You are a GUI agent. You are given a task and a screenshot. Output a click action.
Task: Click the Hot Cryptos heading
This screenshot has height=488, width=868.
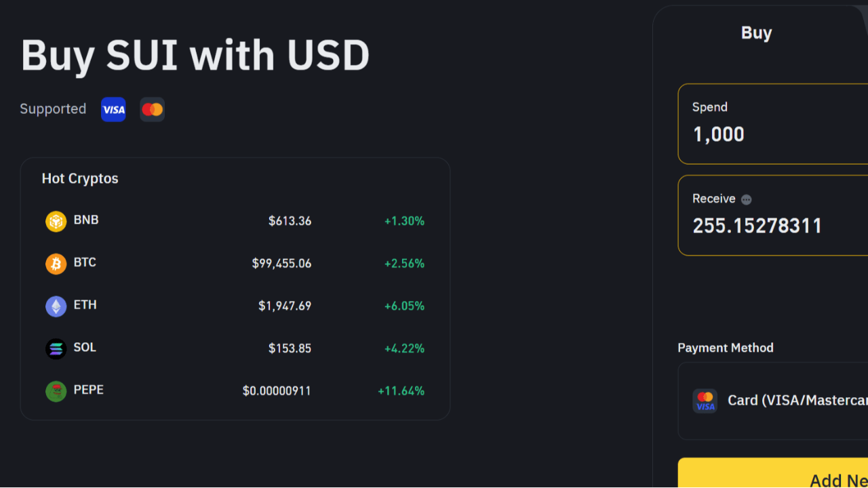[79, 178]
